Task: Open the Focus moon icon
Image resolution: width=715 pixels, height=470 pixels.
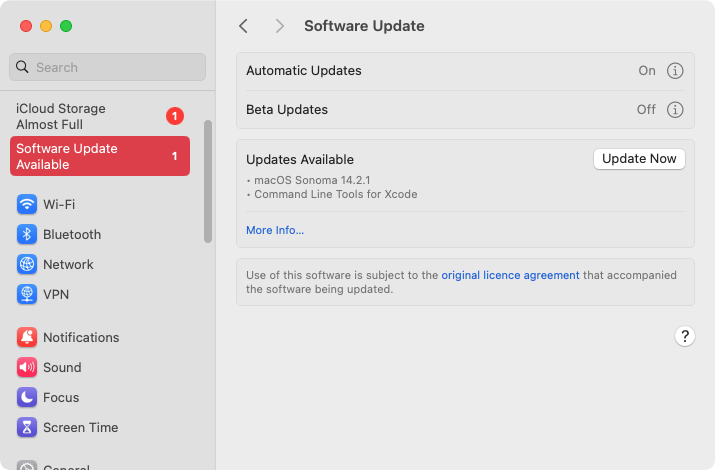Action: (x=27, y=398)
